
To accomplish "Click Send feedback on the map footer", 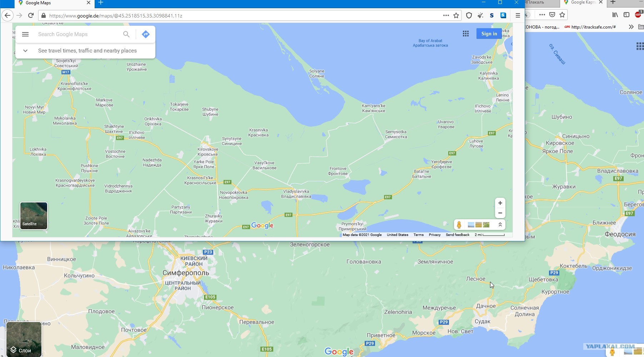I will click(458, 235).
